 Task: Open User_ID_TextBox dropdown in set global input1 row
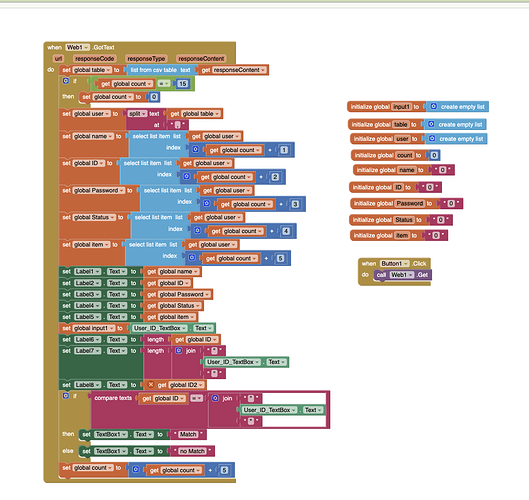tap(160, 328)
